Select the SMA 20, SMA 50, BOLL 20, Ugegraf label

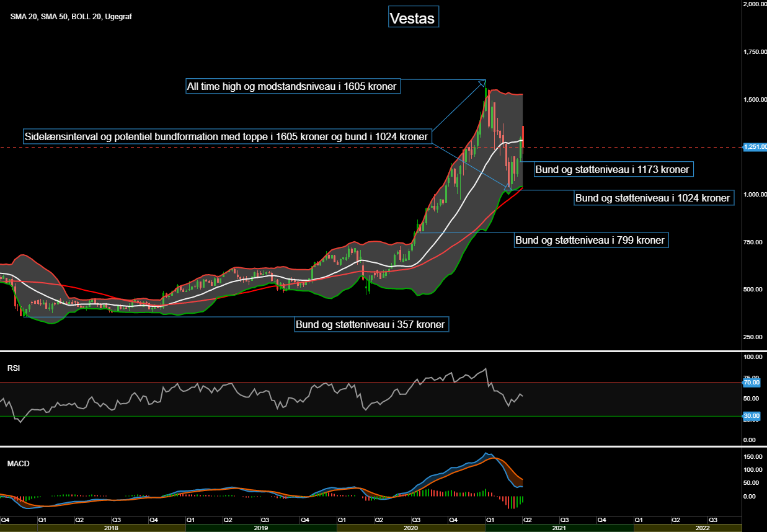point(71,17)
